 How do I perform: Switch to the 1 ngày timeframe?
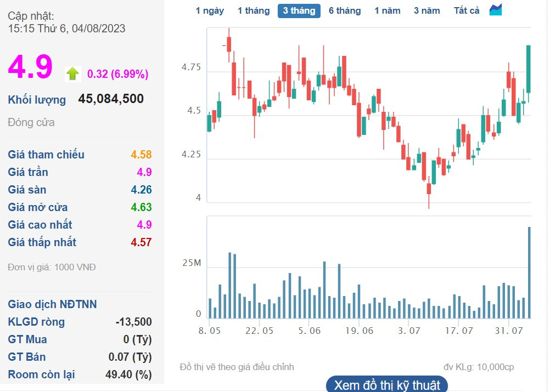pos(210,10)
